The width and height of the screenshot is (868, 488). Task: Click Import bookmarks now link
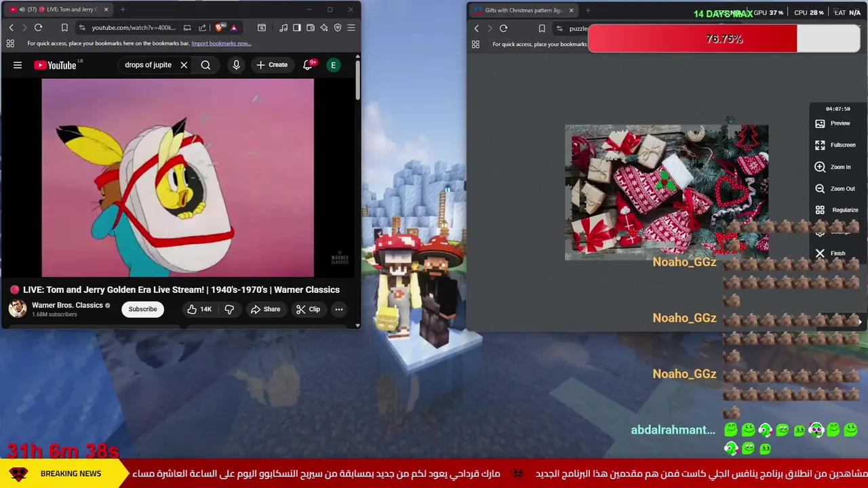coord(221,43)
